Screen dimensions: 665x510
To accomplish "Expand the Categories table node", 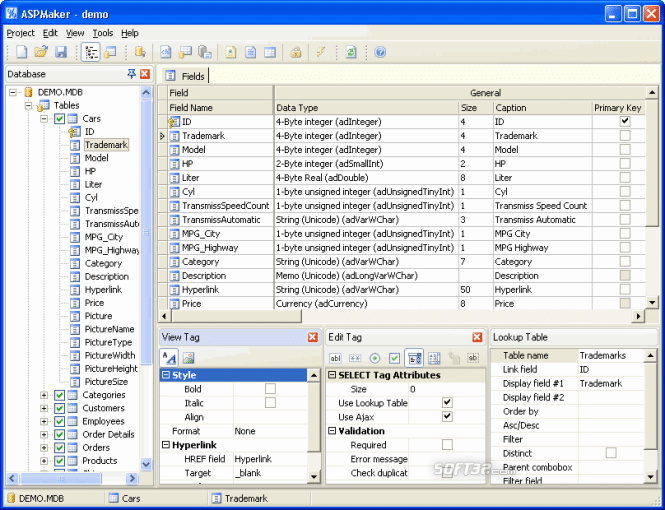I will [44, 395].
